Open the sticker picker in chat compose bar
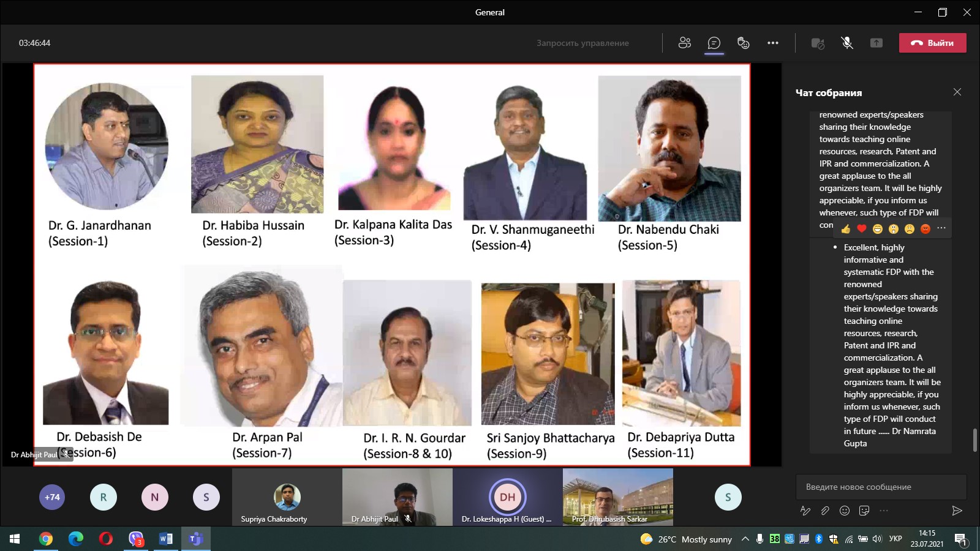980x551 pixels. tap(864, 511)
